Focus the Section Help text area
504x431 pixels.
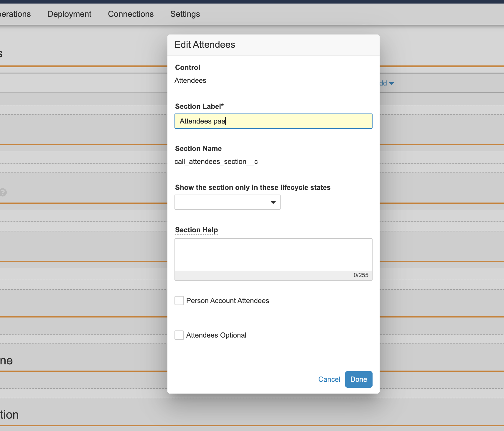273,255
